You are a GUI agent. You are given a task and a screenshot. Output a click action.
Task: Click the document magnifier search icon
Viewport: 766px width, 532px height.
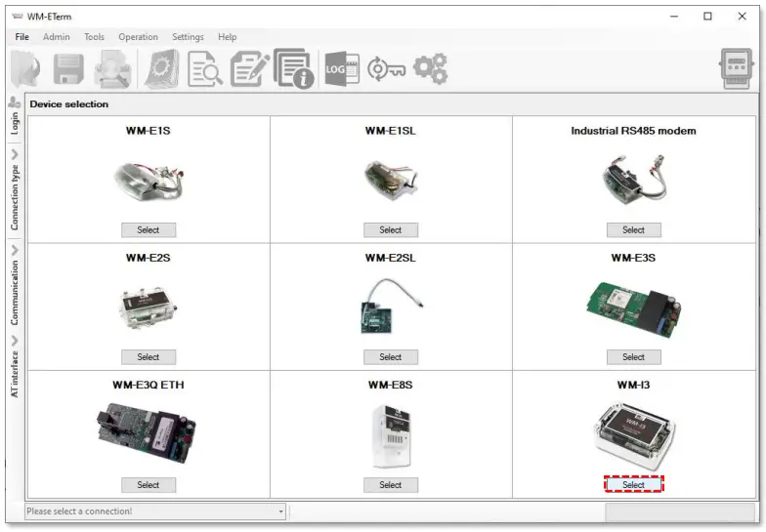(x=205, y=69)
